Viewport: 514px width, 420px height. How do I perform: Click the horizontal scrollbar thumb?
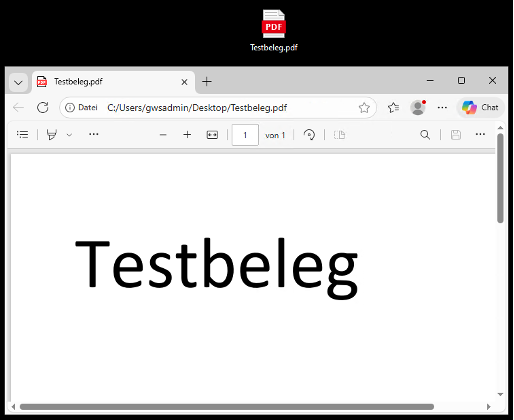[x=227, y=407]
